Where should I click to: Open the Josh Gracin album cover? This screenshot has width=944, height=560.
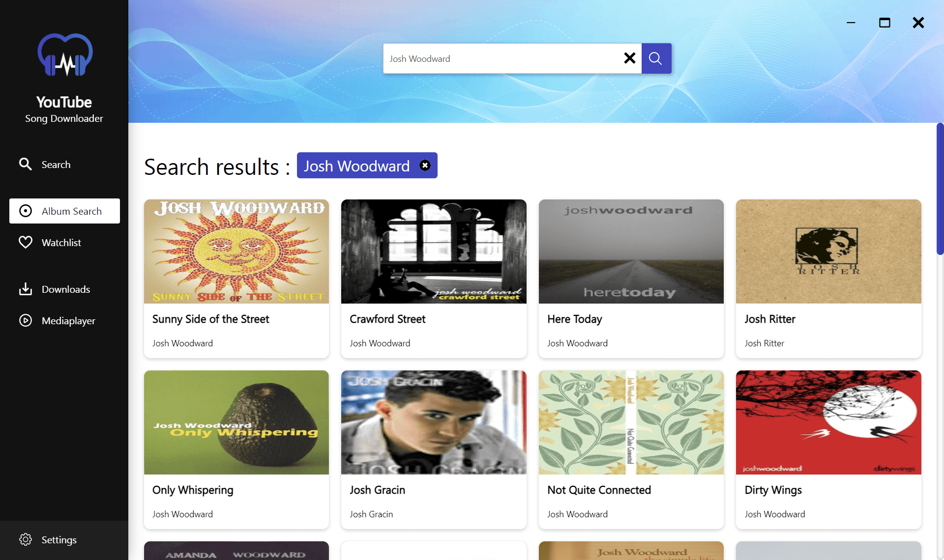pos(434,422)
